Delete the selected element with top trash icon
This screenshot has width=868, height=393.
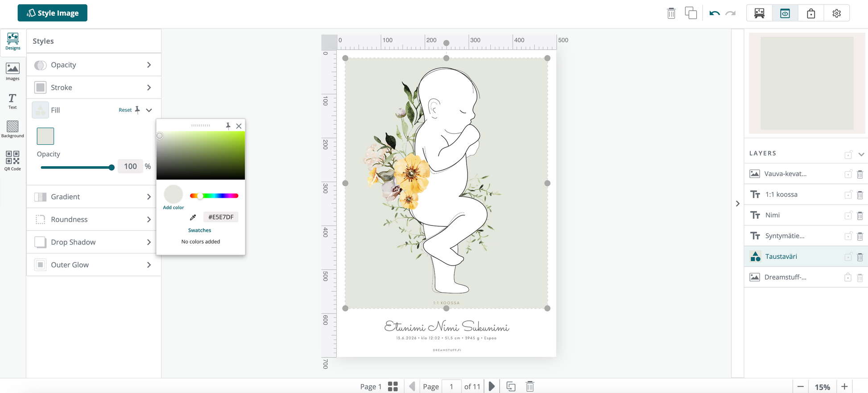[671, 13]
